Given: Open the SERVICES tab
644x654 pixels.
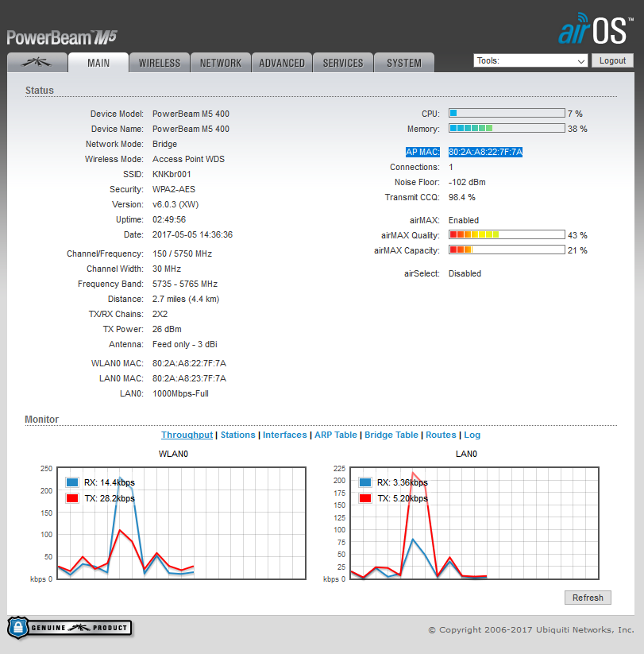Looking at the screenshot, I should click(x=342, y=63).
